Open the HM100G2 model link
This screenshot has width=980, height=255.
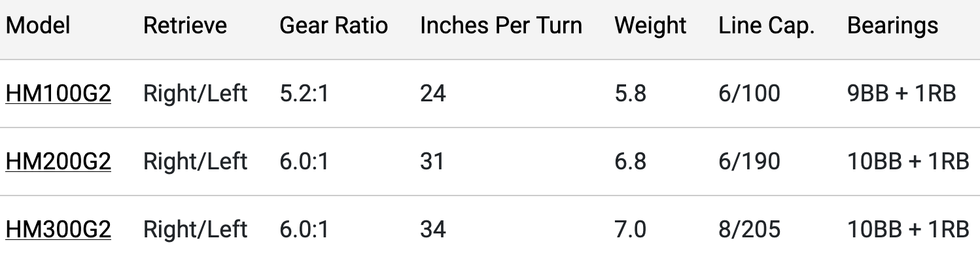[58, 93]
